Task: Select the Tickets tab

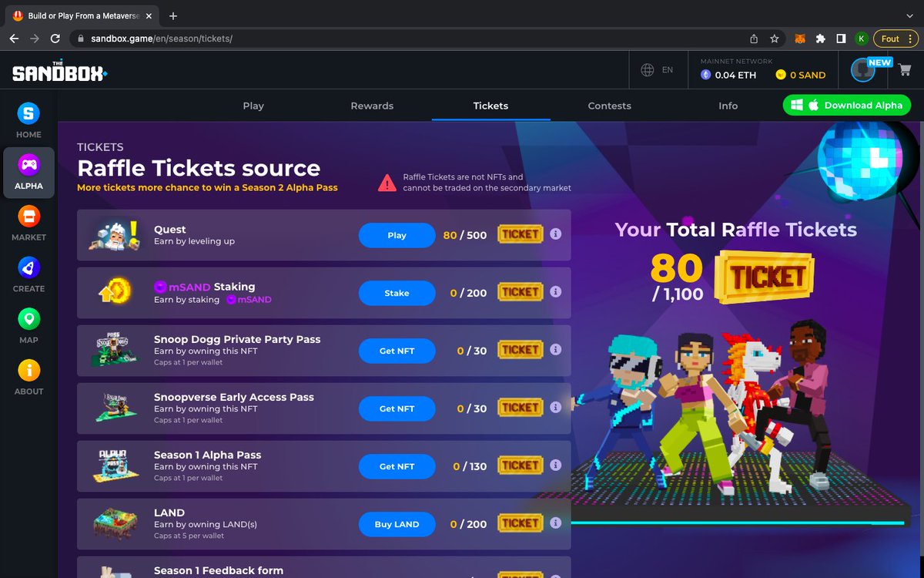Action: coord(490,106)
